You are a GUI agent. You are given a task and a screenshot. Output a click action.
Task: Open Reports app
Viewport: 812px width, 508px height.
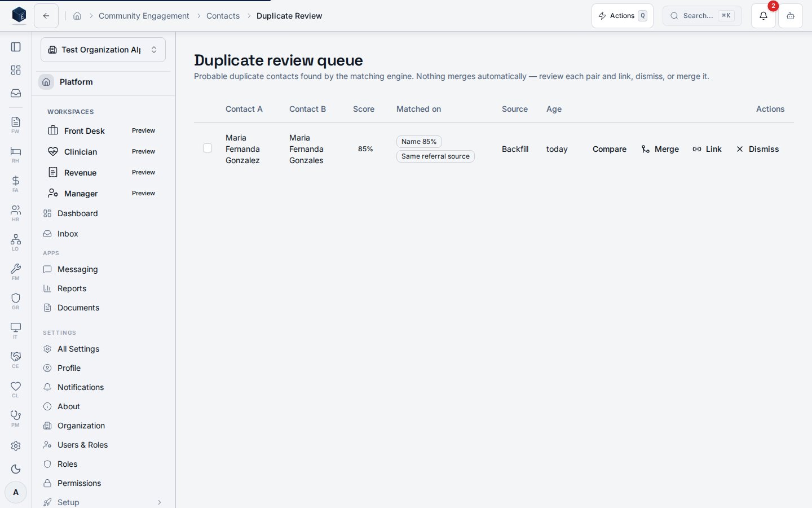click(x=103, y=288)
